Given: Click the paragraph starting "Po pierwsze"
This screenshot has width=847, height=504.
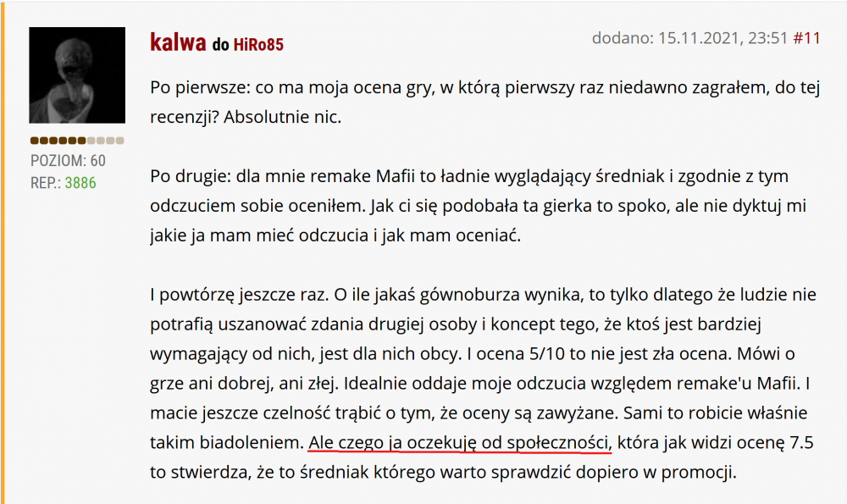Looking at the screenshot, I should pyautogui.click(x=483, y=102).
